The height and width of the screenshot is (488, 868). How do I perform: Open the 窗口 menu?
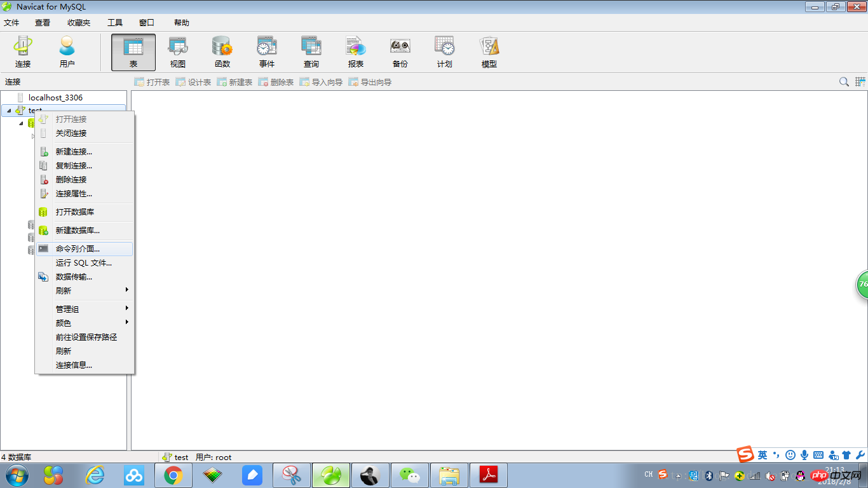[x=147, y=23]
